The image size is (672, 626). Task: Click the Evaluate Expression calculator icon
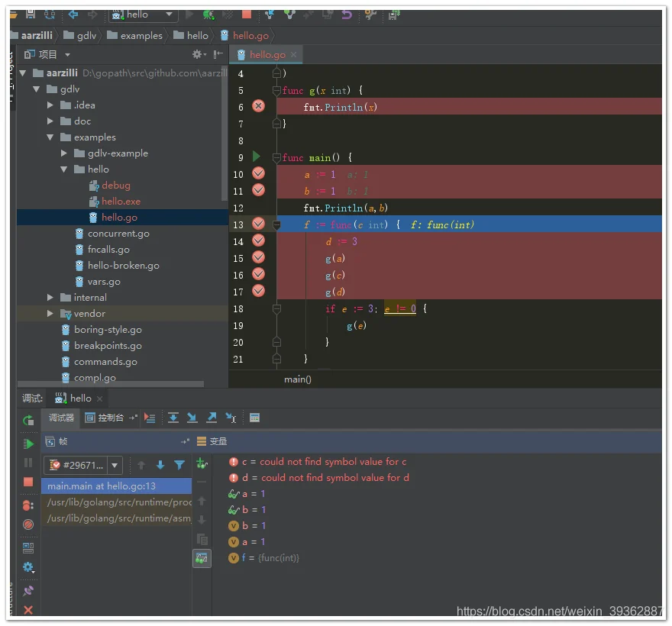click(254, 418)
